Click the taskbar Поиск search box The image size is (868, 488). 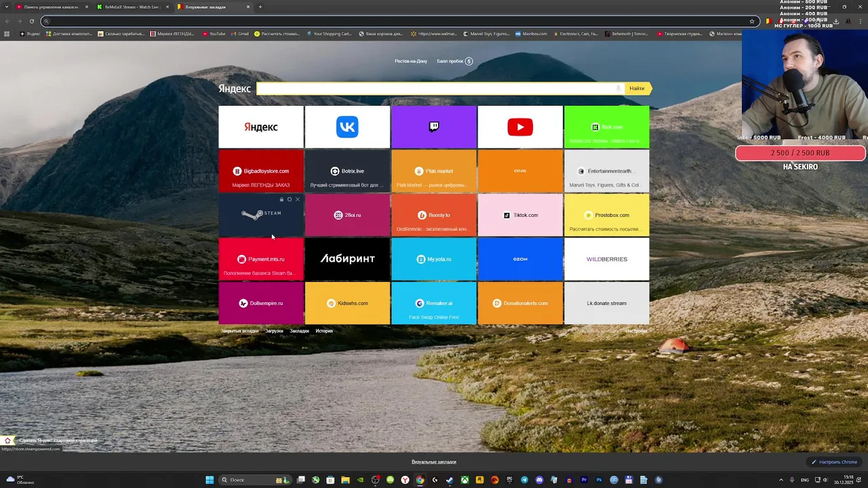click(x=256, y=480)
